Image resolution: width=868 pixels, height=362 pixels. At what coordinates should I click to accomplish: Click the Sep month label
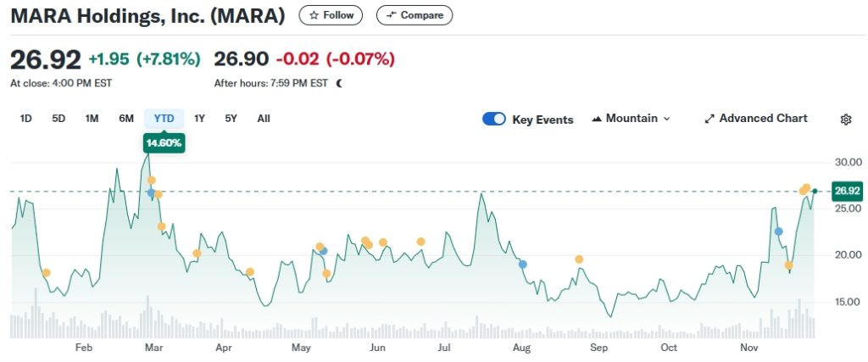(x=598, y=348)
